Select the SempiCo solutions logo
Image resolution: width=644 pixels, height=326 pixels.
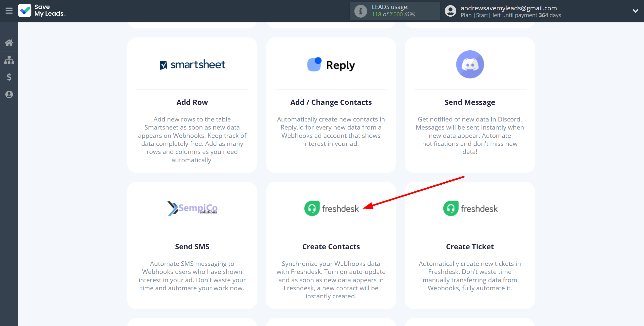[192, 209]
